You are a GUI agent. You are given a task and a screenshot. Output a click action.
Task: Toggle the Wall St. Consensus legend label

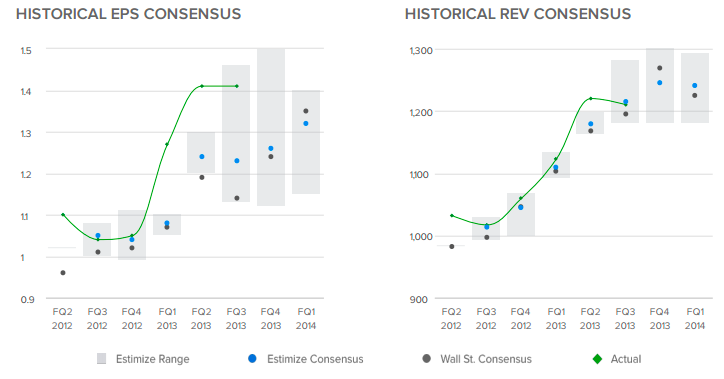coord(486,359)
